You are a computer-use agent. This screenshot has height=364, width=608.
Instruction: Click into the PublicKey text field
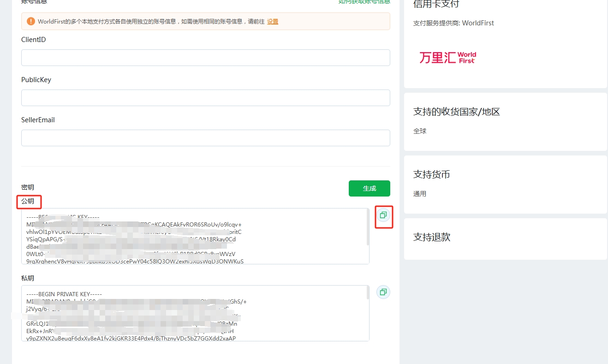(205, 98)
